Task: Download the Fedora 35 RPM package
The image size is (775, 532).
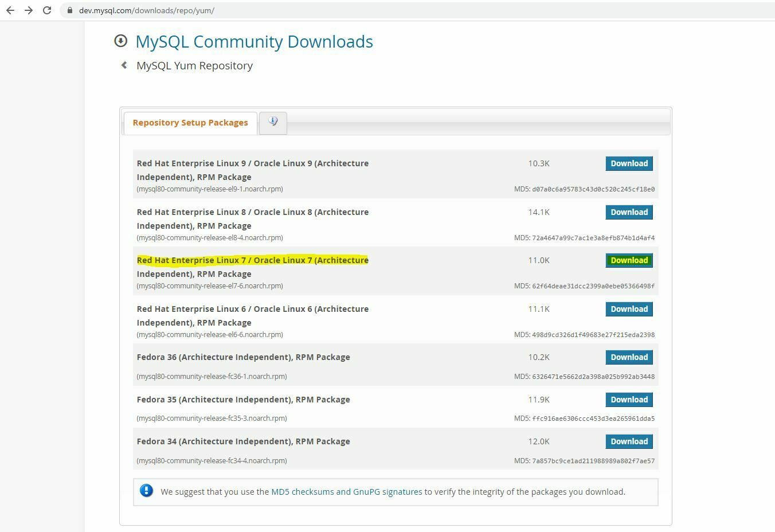Action: (x=629, y=399)
